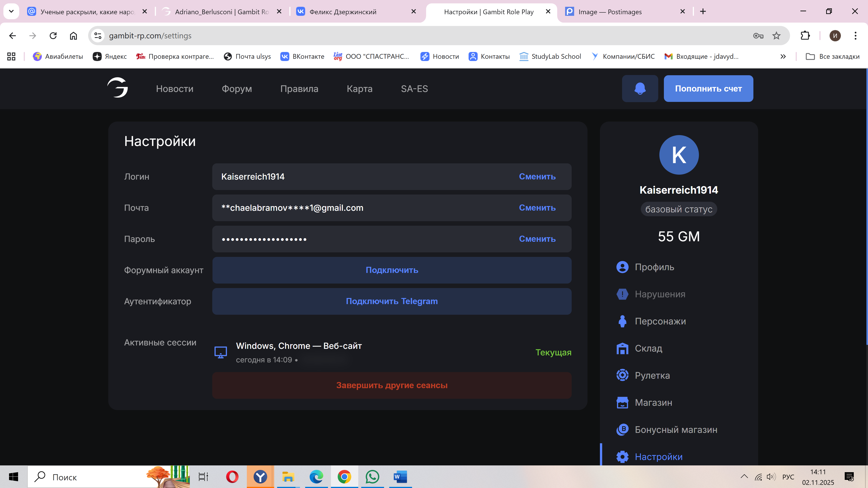
Task: Click the address bar URL field
Action: click(404, 36)
